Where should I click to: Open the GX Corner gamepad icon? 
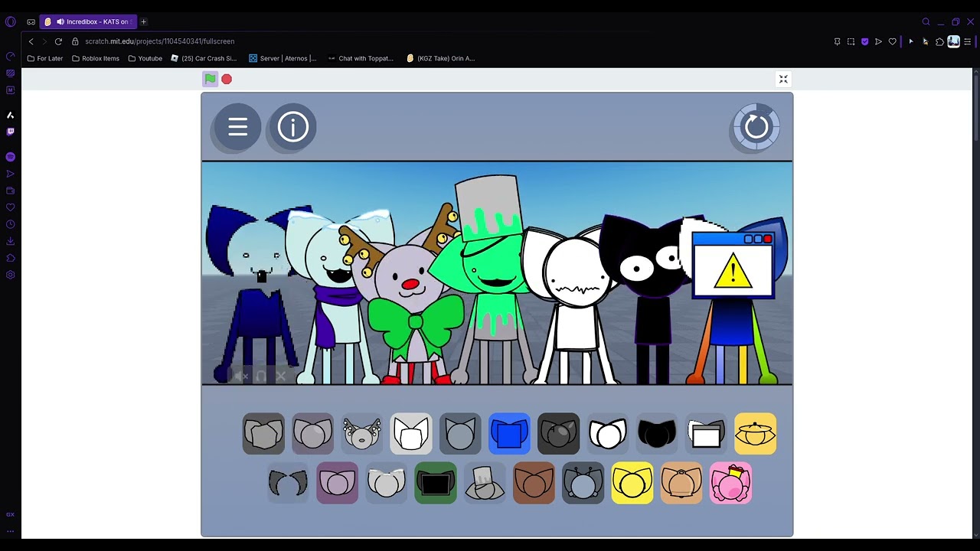point(31,21)
